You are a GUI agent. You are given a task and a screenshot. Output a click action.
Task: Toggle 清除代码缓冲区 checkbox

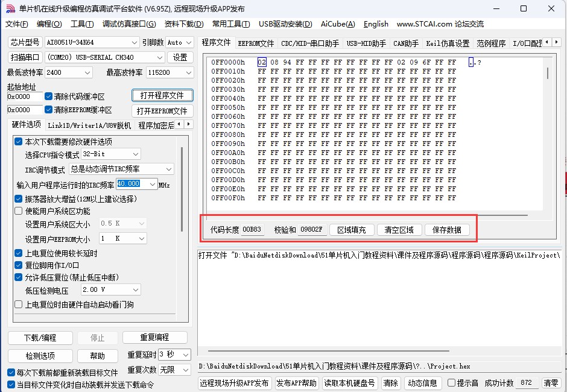48,96
